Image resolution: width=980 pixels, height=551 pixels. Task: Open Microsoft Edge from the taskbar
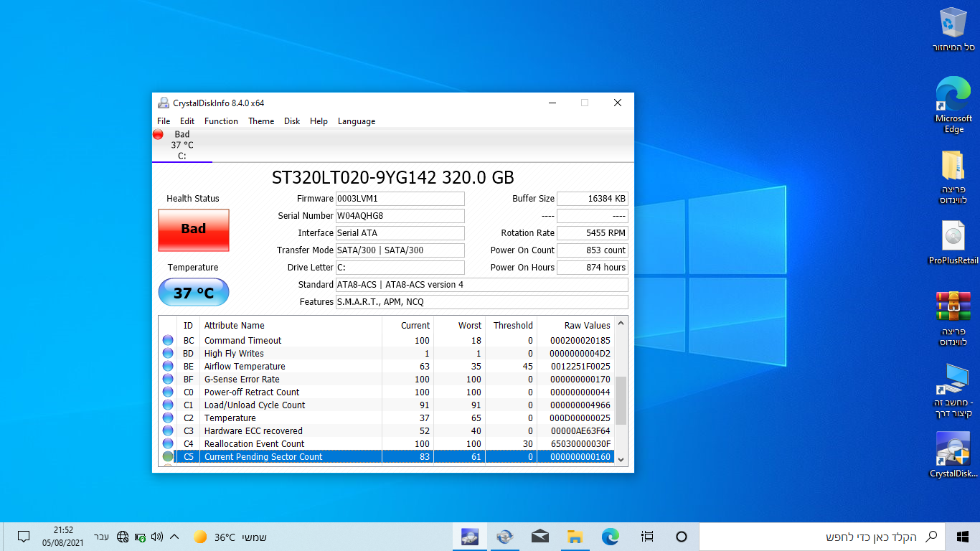(x=610, y=537)
